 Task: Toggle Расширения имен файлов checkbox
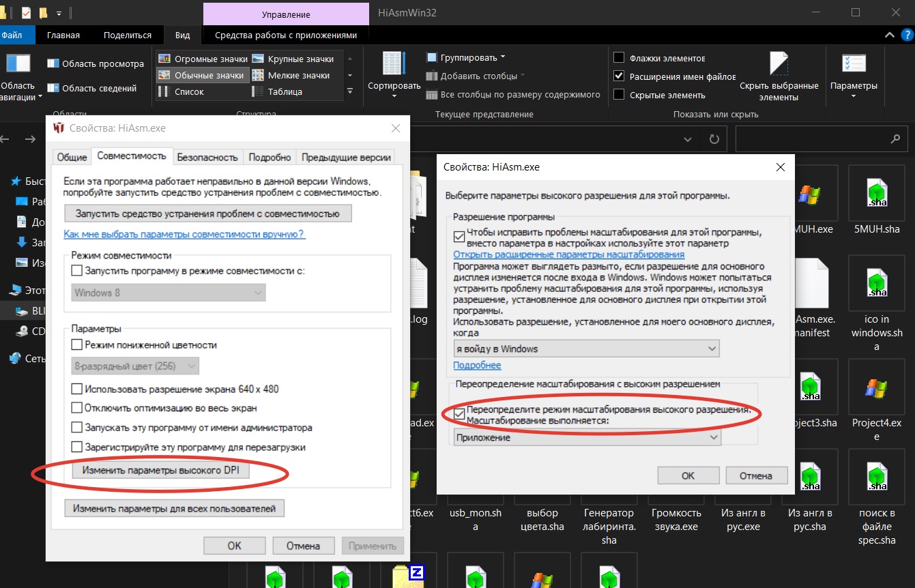[x=619, y=76]
